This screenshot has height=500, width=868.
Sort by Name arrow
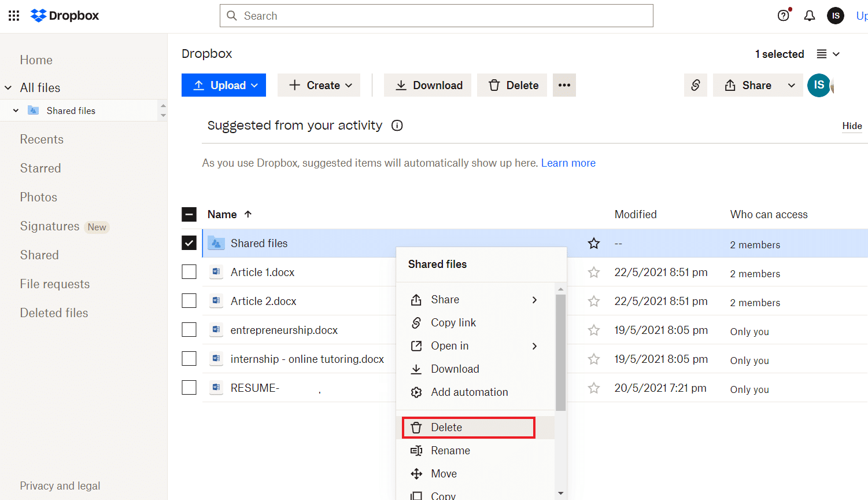tap(248, 214)
